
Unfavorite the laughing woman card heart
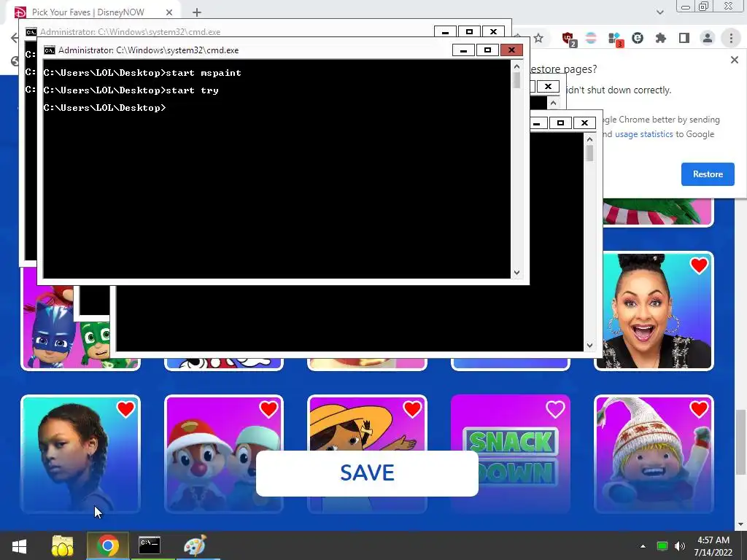[699, 265]
